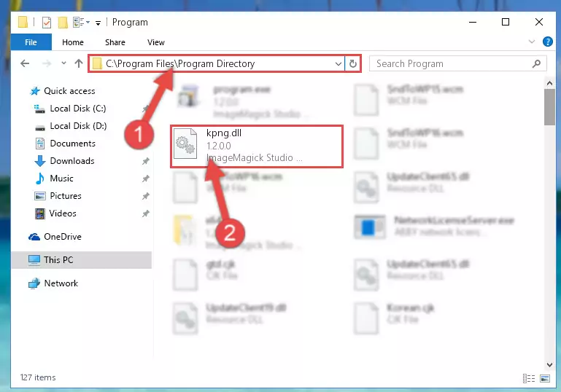Open the File ribbon tab
This screenshot has height=392, width=561.
[31, 42]
